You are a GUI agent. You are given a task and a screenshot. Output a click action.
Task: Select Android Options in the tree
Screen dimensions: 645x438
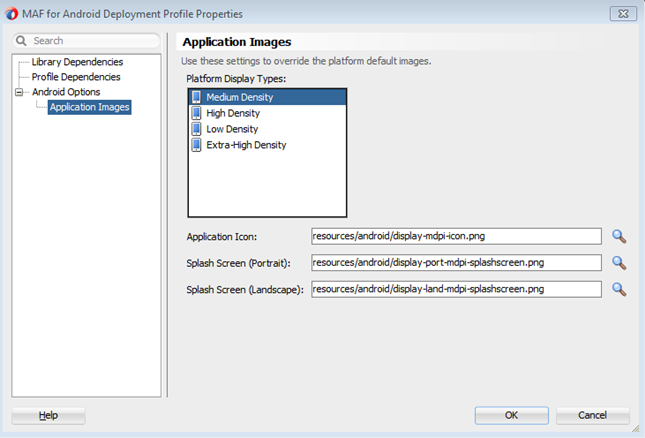pyautogui.click(x=66, y=92)
